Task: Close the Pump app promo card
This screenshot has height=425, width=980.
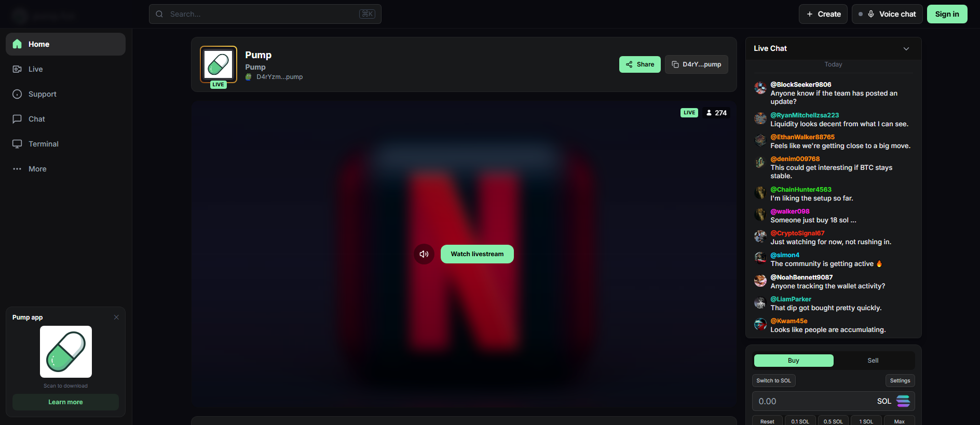Action: tap(116, 317)
